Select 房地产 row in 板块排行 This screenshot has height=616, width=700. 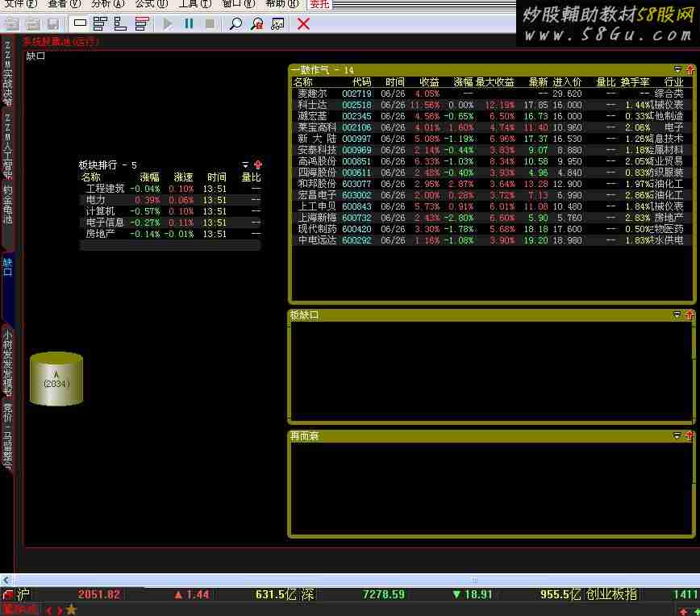coord(170,234)
